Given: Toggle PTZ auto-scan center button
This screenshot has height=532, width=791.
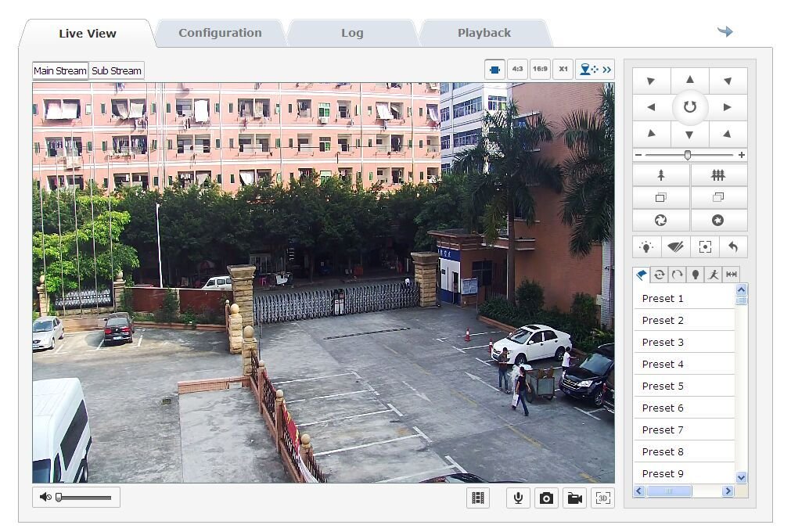Looking at the screenshot, I should click(689, 107).
